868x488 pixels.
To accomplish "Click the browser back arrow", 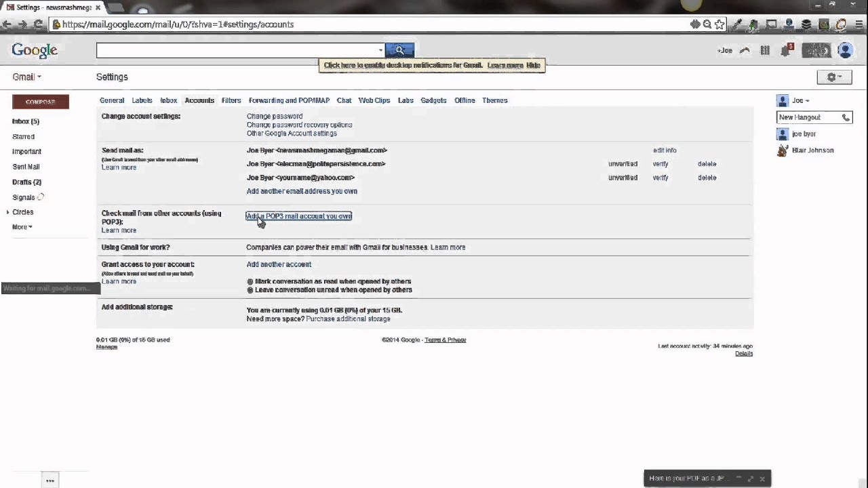I will point(7,24).
